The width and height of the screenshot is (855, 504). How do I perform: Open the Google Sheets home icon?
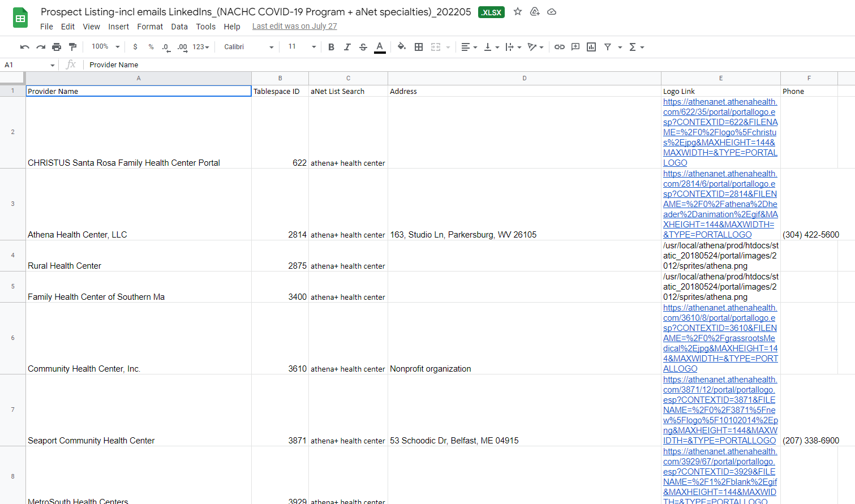click(x=20, y=18)
